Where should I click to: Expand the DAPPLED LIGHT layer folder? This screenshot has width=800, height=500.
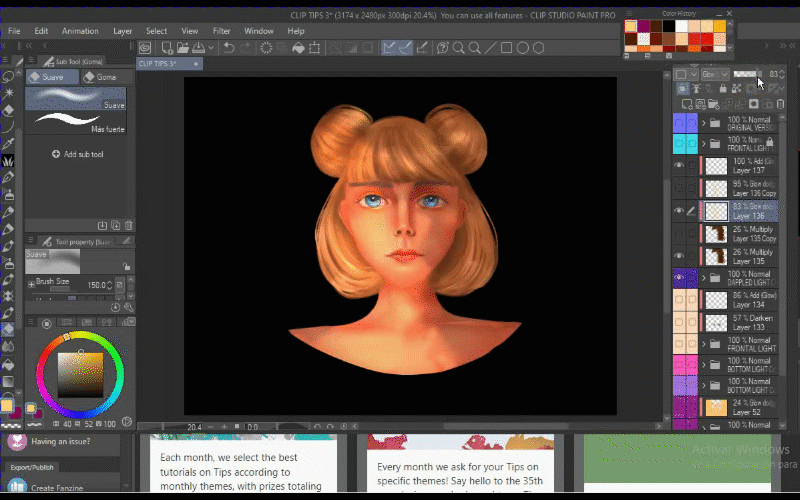click(x=704, y=277)
